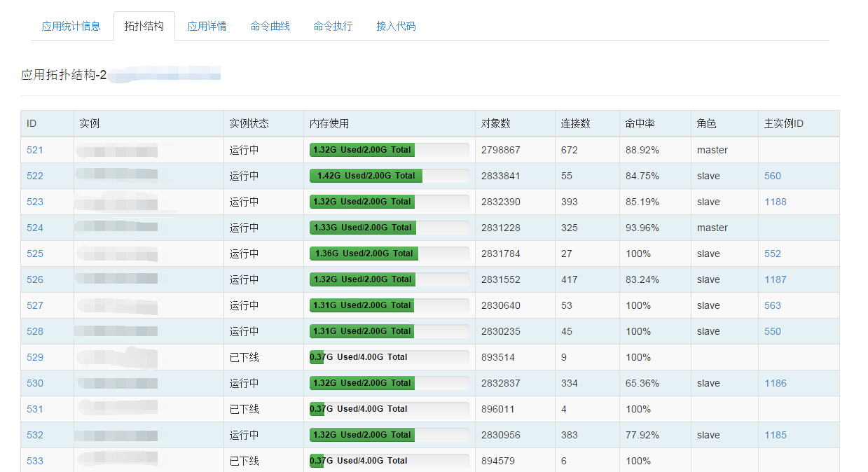Open master instance link 560
The image size is (868, 472).
(773, 176)
